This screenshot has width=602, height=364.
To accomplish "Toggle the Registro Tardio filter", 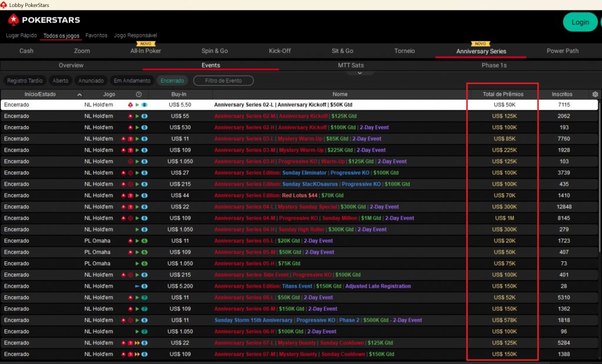I will click(25, 80).
